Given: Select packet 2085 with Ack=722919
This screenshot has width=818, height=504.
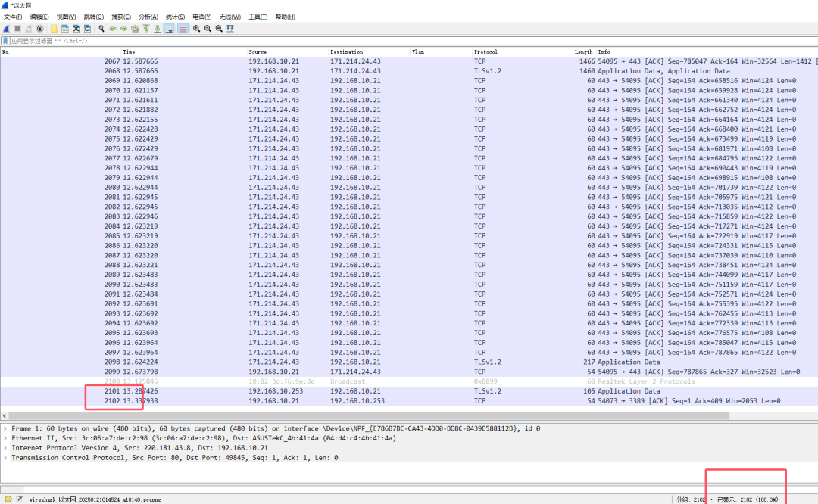Looking at the screenshot, I should point(409,236).
